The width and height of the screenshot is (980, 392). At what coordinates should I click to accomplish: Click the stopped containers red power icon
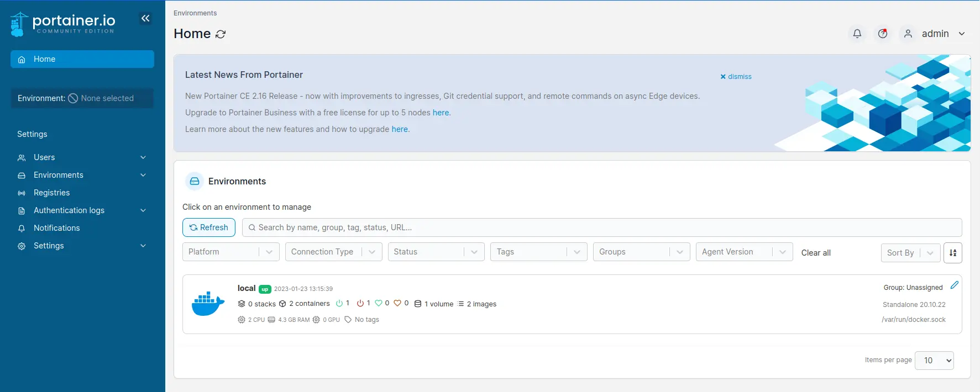(x=360, y=303)
